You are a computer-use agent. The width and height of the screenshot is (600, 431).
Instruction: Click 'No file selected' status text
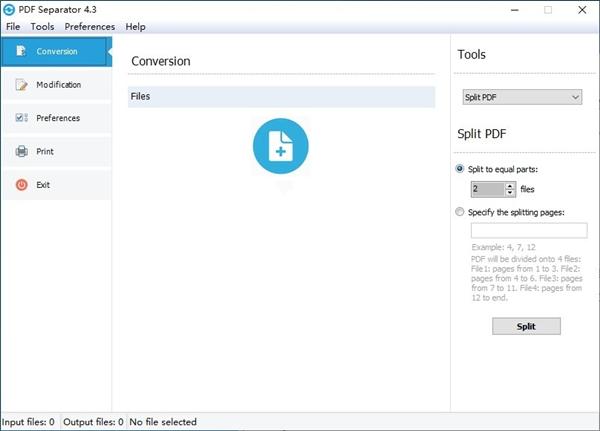pyautogui.click(x=163, y=422)
